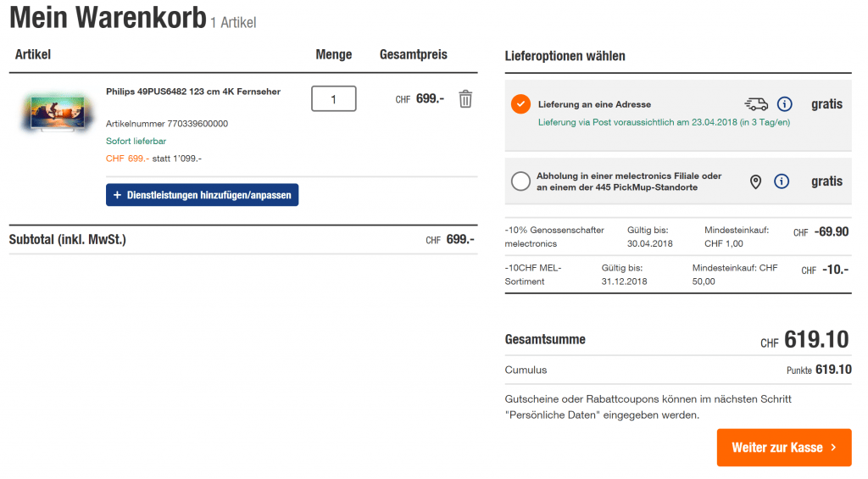This screenshot has height=479, width=868.
Task: Select 'Lieferung an eine Adresse' radio option
Action: [x=520, y=104]
